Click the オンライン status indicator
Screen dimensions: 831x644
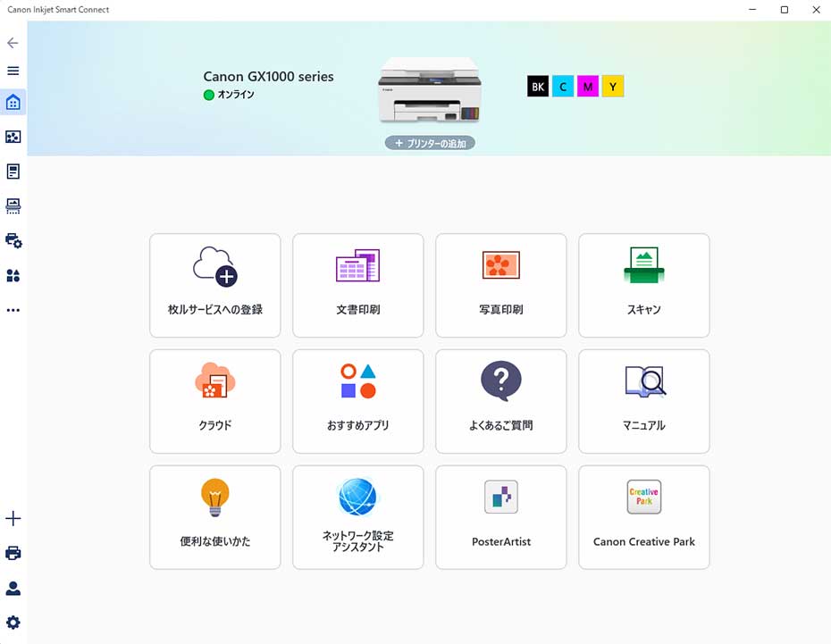point(229,95)
